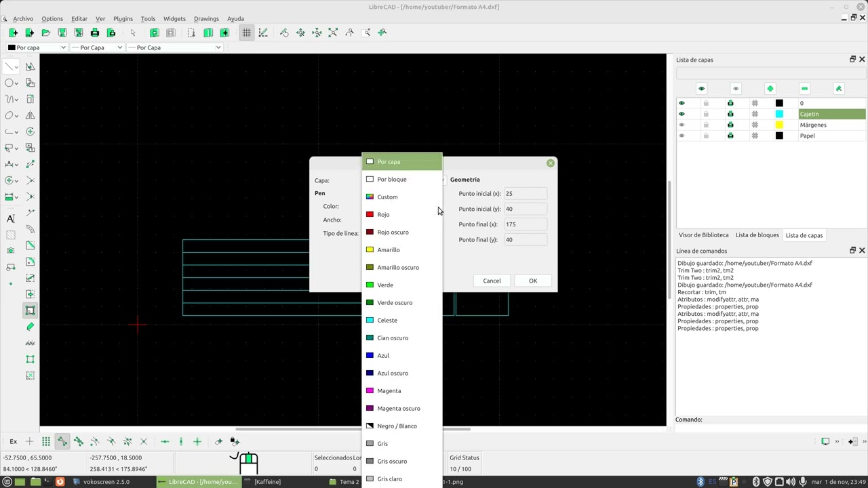Show the Papel layer with its eye
868x488 pixels.
click(682, 136)
